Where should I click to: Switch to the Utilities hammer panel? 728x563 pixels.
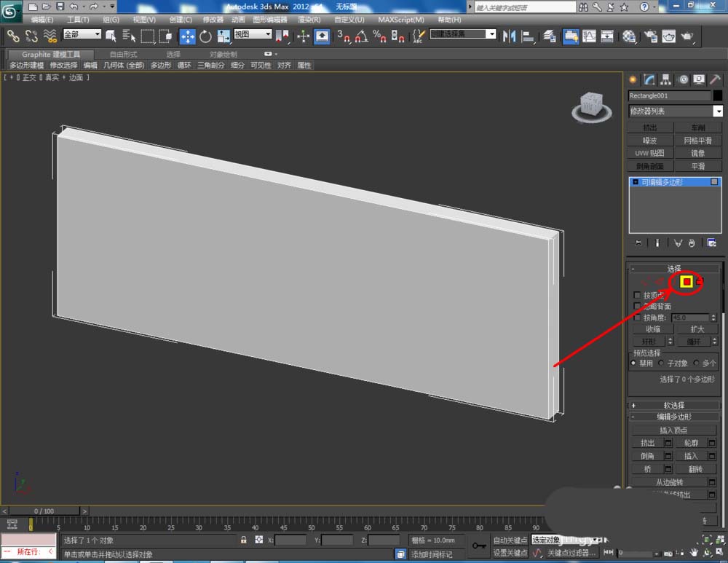(715, 80)
